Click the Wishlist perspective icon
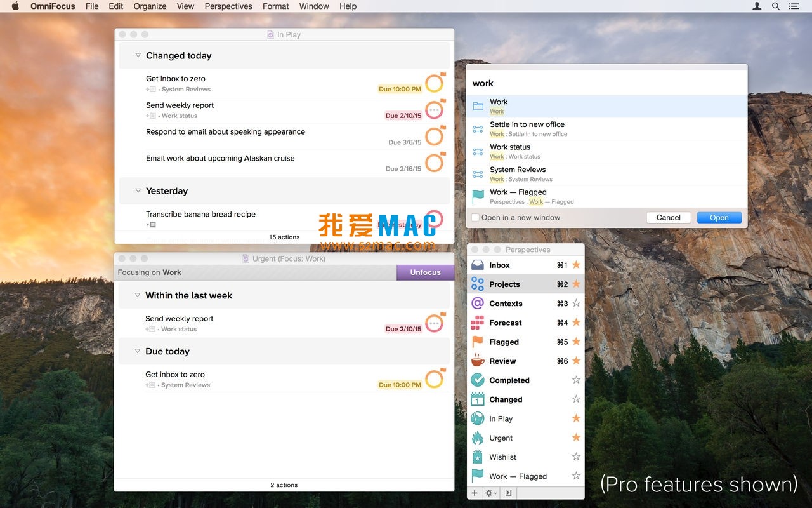Image resolution: width=812 pixels, height=508 pixels. pyautogui.click(x=478, y=457)
